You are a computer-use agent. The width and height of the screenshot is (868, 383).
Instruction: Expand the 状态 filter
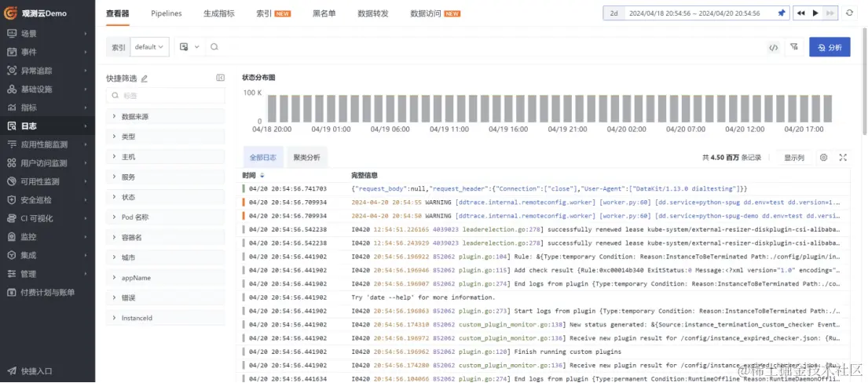[165, 197]
